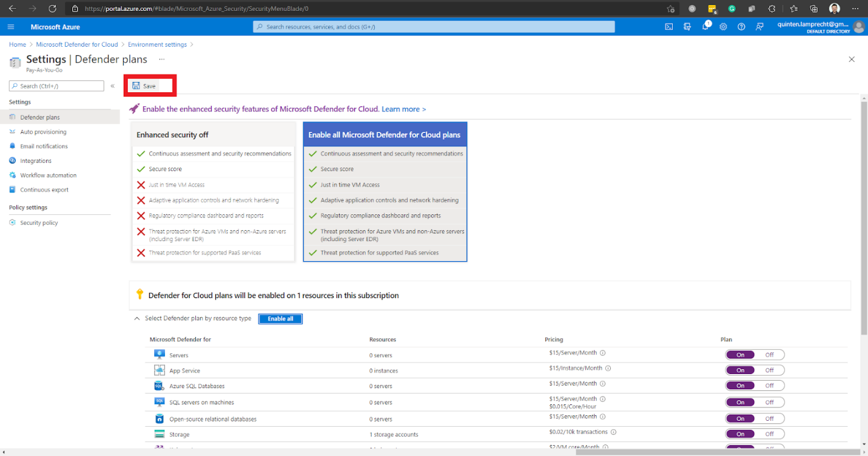Open Workflow automation menu item
The height and width of the screenshot is (456, 868).
(60, 175)
